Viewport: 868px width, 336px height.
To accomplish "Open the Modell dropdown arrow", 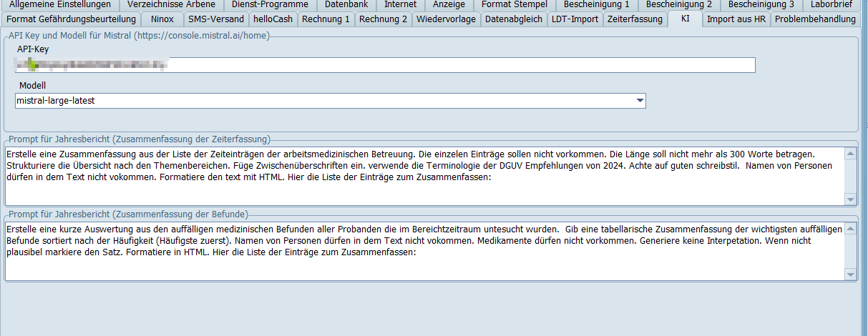I will (x=640, y=101).
